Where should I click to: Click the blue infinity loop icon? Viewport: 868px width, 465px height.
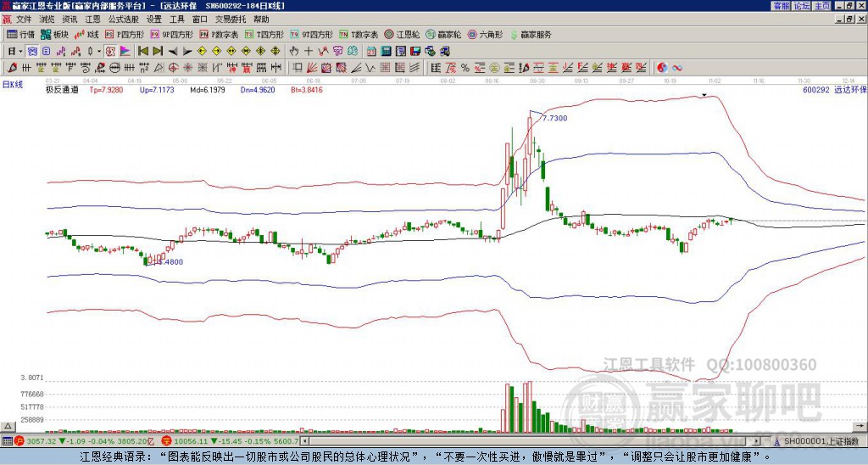(677, 68)
